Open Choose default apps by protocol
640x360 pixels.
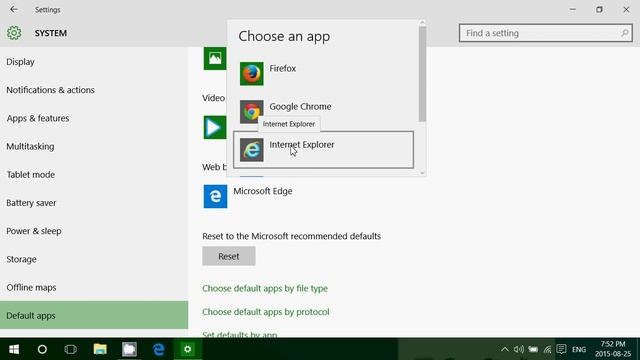(266, 312)
